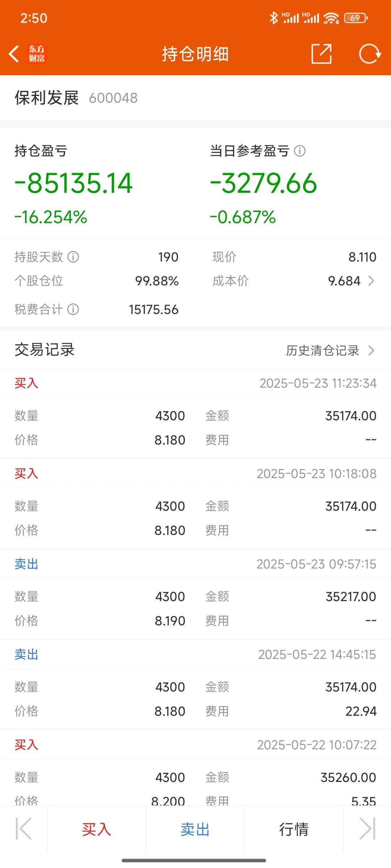Open the 卖出 record dated 2025-05-22 14:45:15

coord(195,685)
